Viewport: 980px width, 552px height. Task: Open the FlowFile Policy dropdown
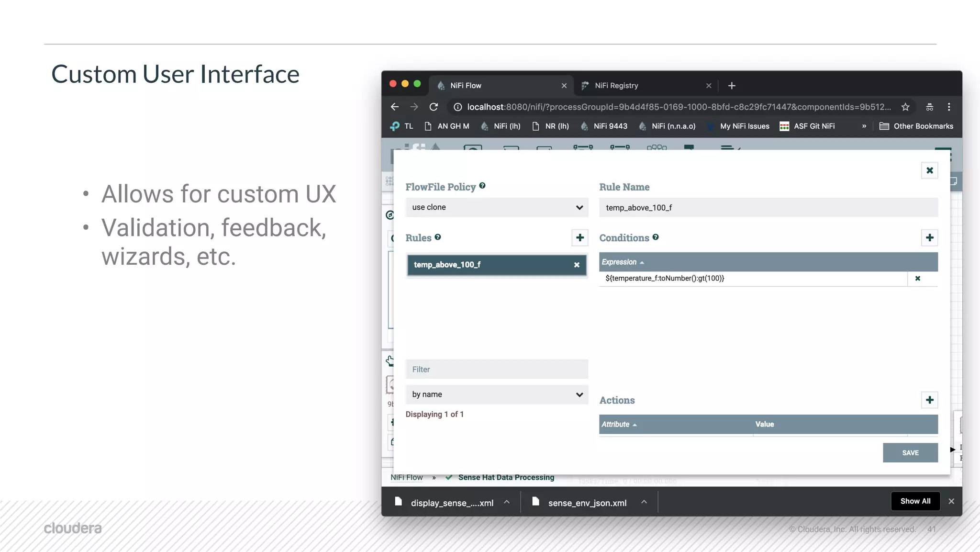pos(497,207)
